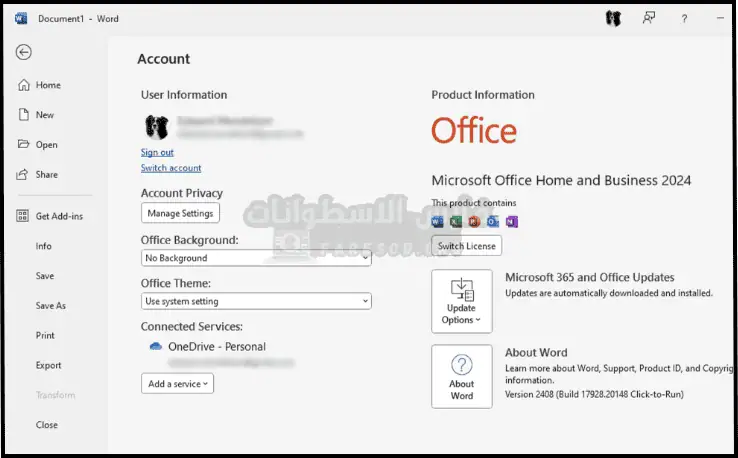Open the Info menu item
The image size is (738, 458).
44,246
